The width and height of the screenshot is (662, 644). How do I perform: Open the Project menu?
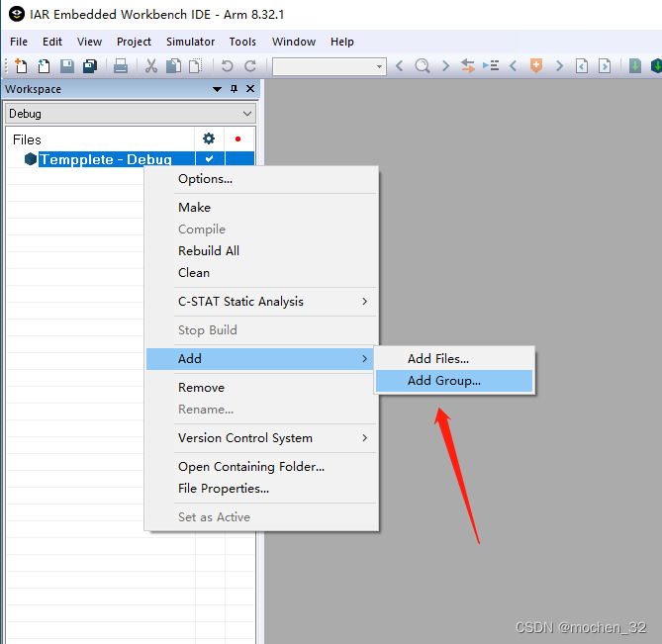(134, 42)
